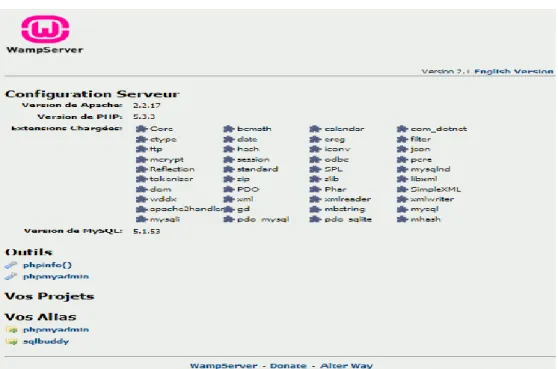
Task: Click the puzzle icon next to ctype
Action: click(x=142, y=139)
